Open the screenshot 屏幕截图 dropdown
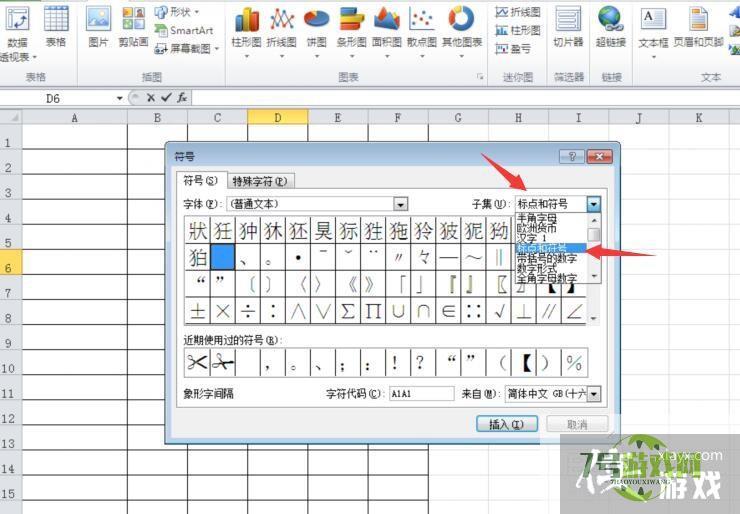740x514 pixels. click(x=187, y=49)
